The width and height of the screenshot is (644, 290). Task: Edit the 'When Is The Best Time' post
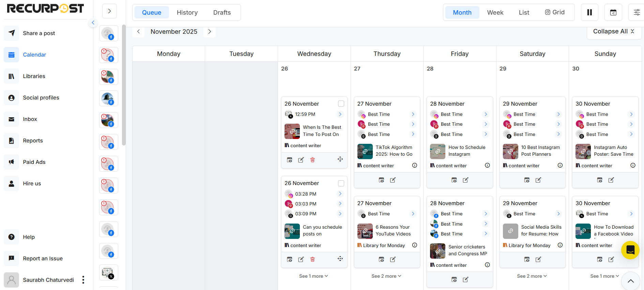click(301, 160)
